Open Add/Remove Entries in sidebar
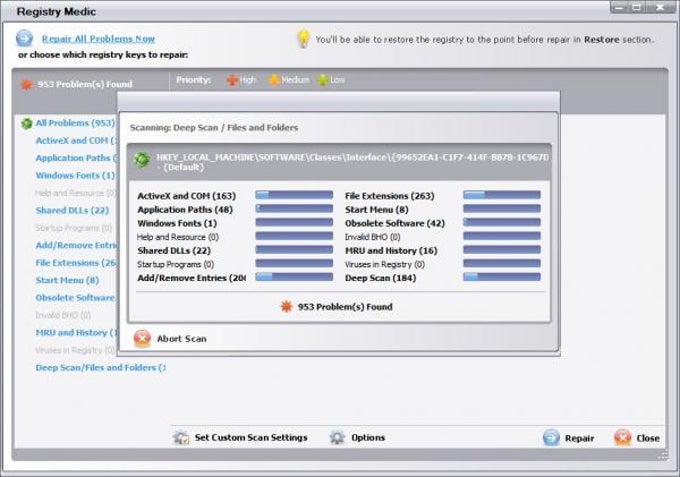680x477 pixels. click(76, 245)
